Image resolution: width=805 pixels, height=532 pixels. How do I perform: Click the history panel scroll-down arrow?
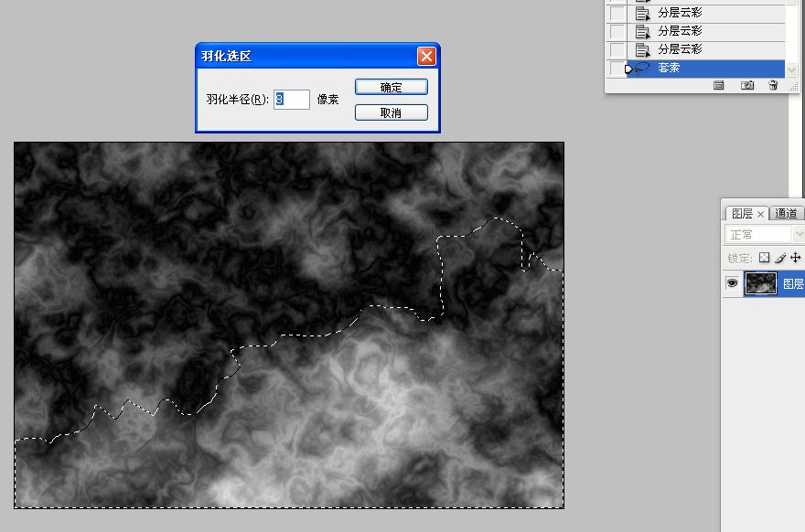pyautogui.click(x=791, y=69)
